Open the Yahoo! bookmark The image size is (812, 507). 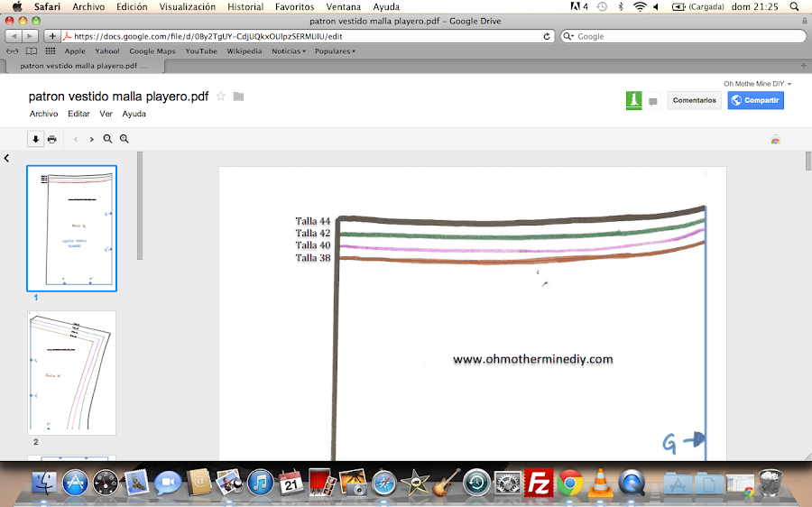point(107,51)
